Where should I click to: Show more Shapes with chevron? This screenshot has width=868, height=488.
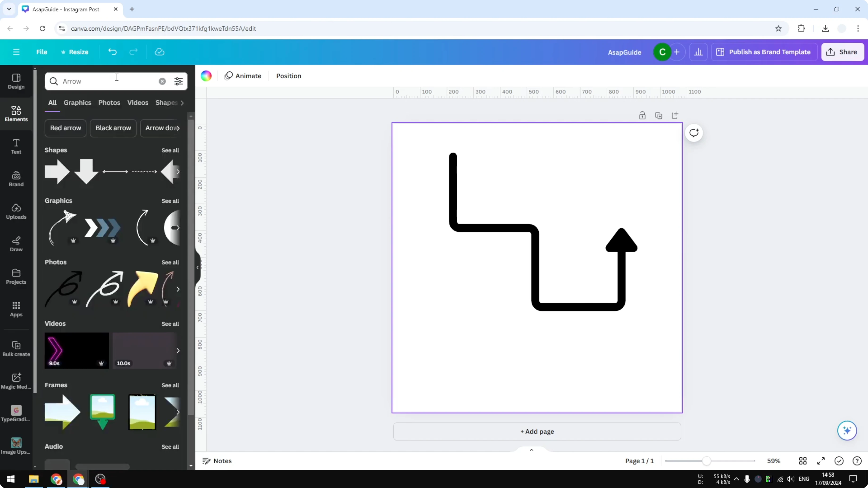(x=178, y=172)
